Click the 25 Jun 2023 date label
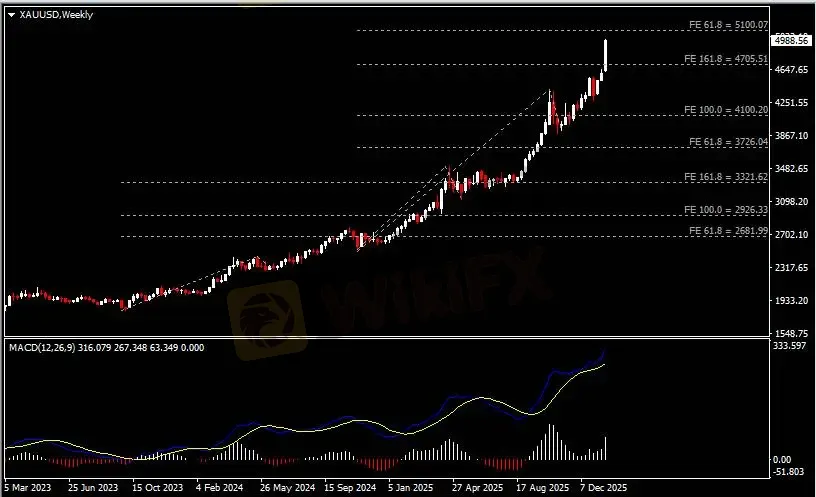Image resolution: width=816 pixels, height=497 pixels. [93, 488]
